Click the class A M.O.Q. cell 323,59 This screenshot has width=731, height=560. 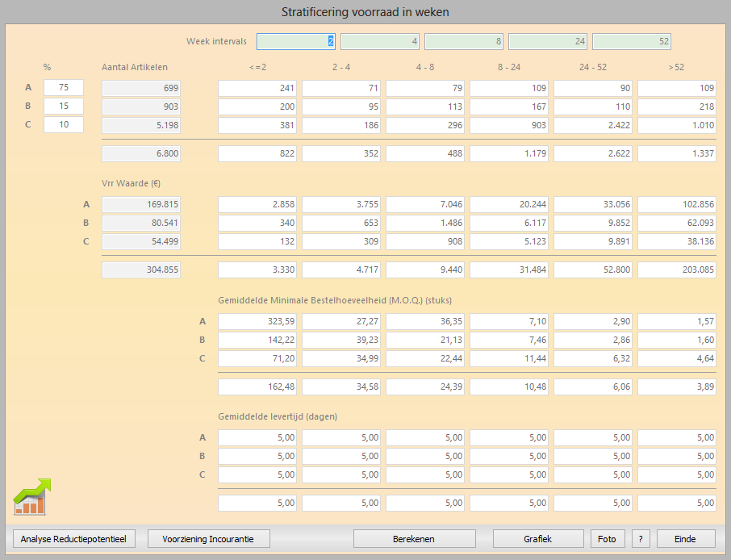(x=257, y=322)
